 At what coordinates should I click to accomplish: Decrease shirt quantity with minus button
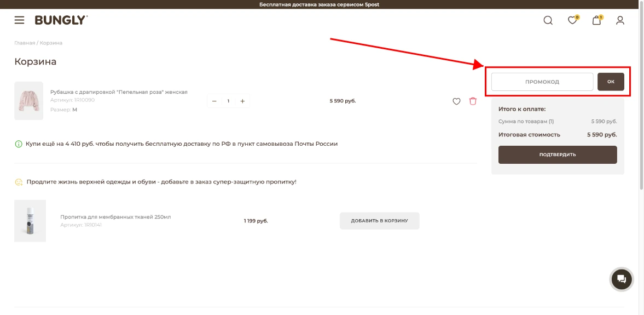(214, 101)
